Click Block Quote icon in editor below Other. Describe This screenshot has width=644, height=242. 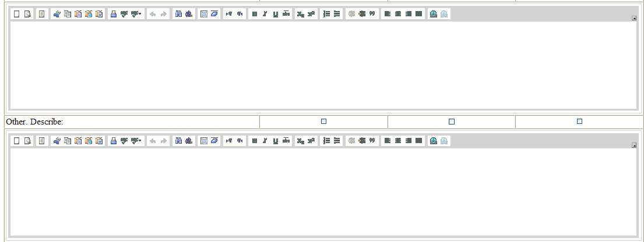[372, 141]
